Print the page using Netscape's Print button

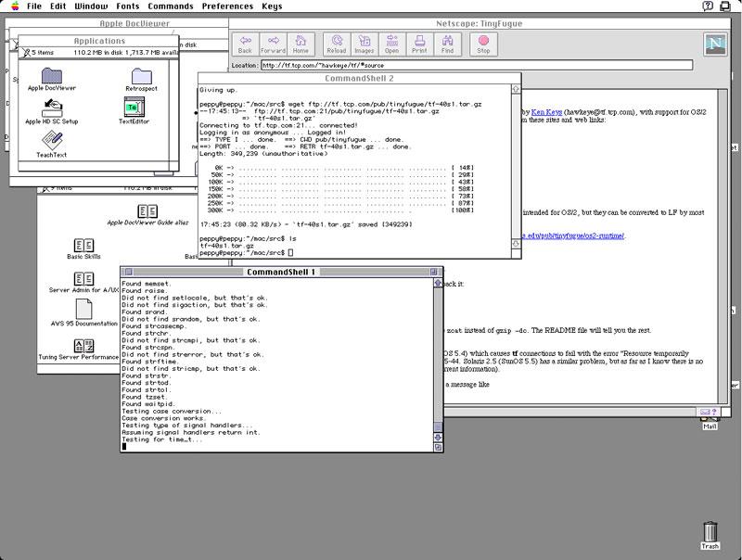coord(419,44)
